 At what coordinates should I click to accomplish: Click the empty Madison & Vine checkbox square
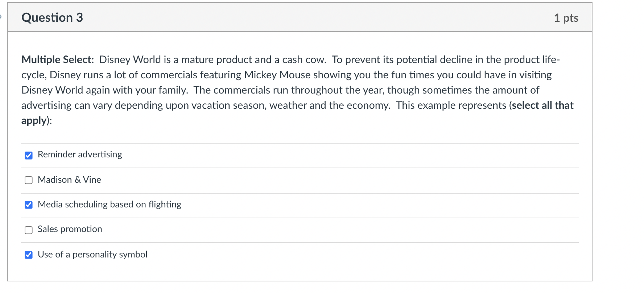pyautogui.click(x=28, y=180)
